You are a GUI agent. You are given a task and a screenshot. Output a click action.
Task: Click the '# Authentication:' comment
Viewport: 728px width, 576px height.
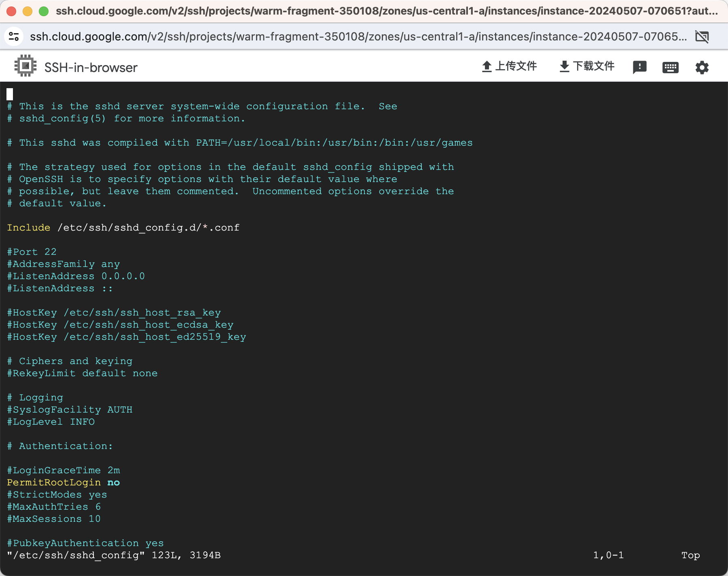click(x=60, y=446)
